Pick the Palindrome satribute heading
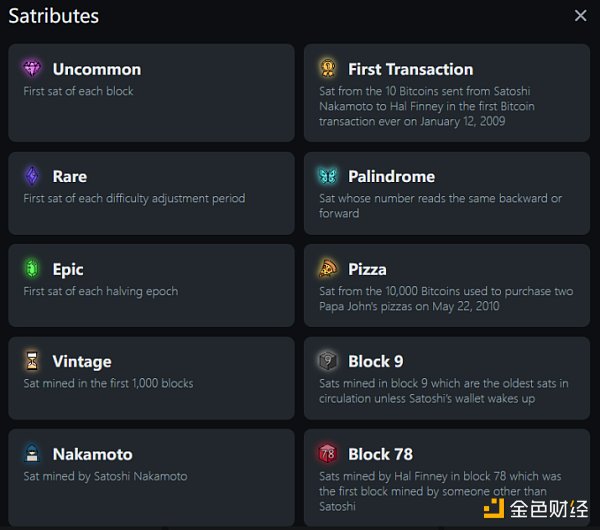This screenshot has width=600, height=530. pyautogui.click(x=391, y=176)
